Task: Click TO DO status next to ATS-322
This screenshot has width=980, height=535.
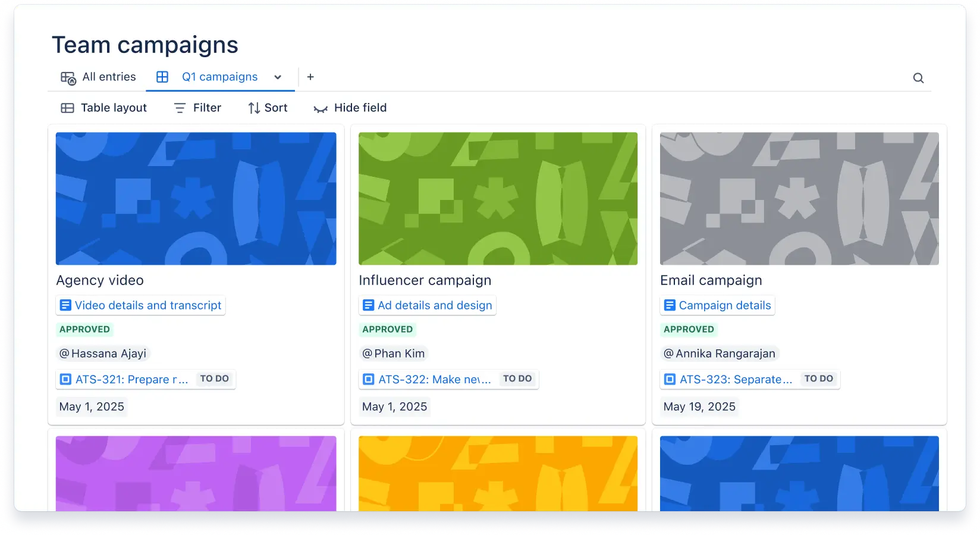Action: [517, 378]
